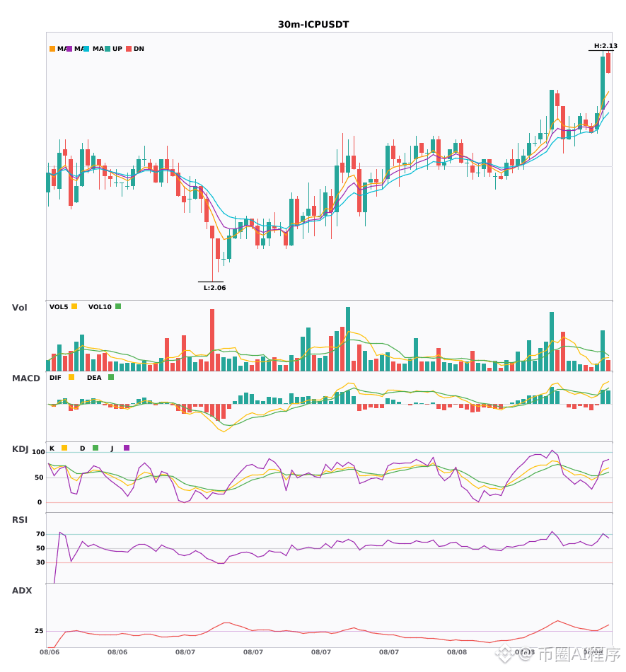Click the VOL10 legend text

coord(100,307)
